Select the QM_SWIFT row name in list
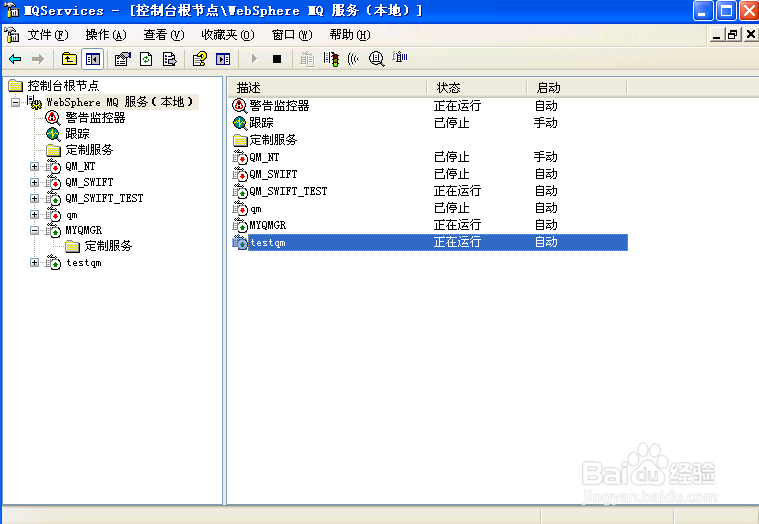The image size is (759, 524). (273, 174)
